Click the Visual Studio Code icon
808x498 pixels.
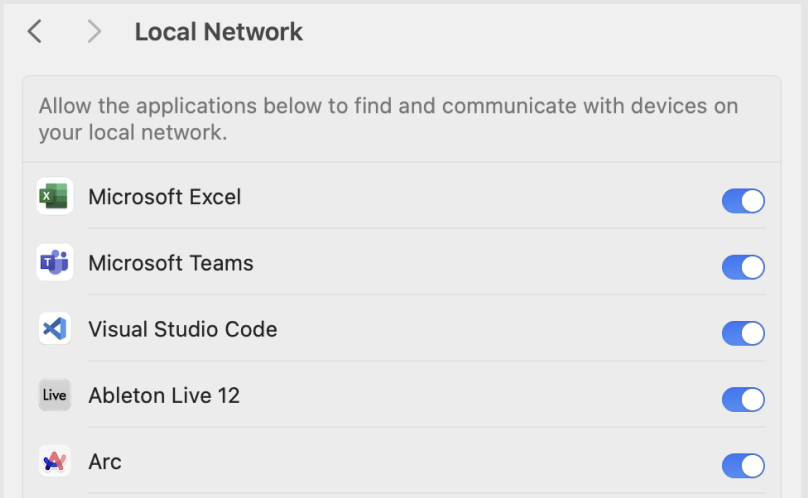[x=55, y=328]
